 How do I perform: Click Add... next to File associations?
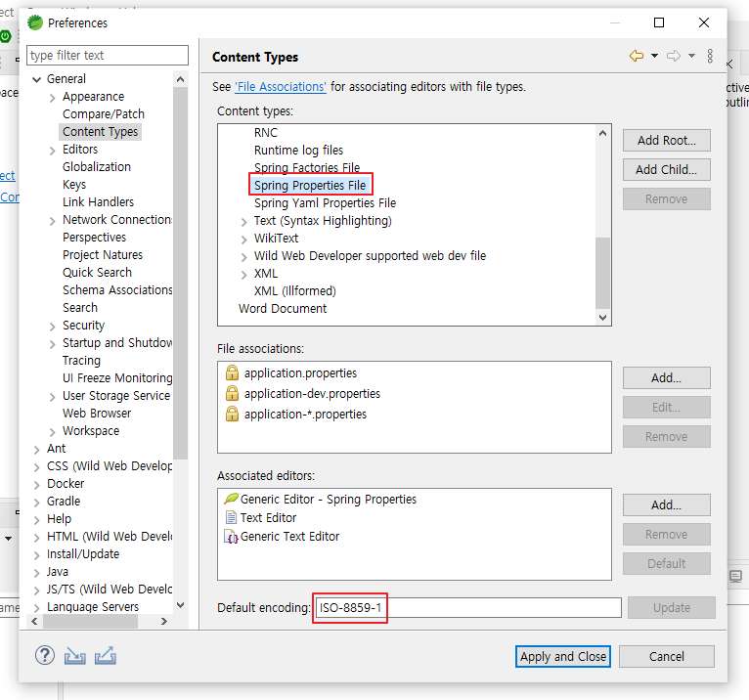point(666,378)
